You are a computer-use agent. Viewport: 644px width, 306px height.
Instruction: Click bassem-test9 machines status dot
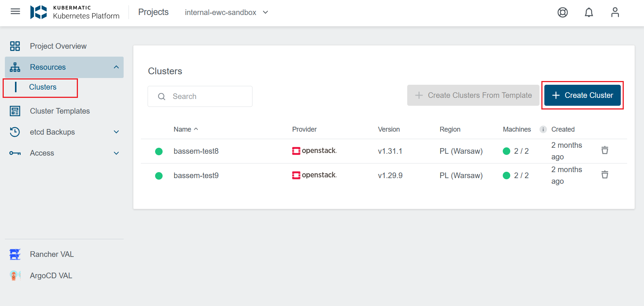tap(507, 175)
